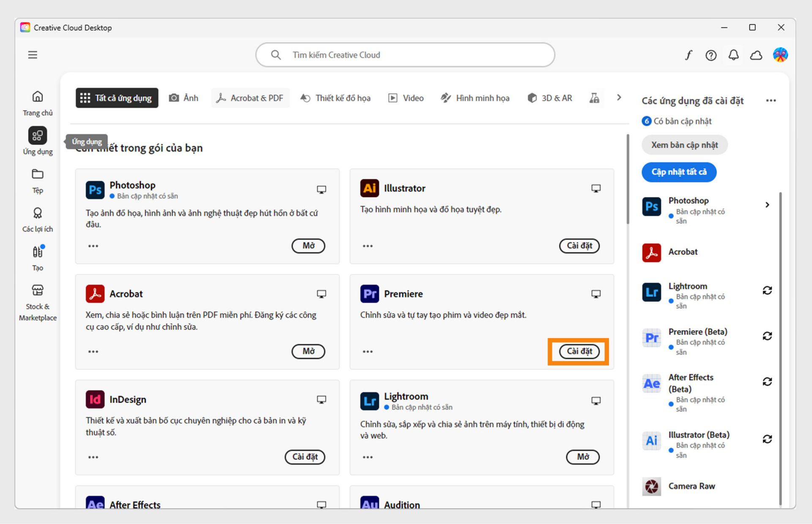Expand Photoshop options chevron in installed list
Screen dimensions: 812x524
click(x=767, y=205)
